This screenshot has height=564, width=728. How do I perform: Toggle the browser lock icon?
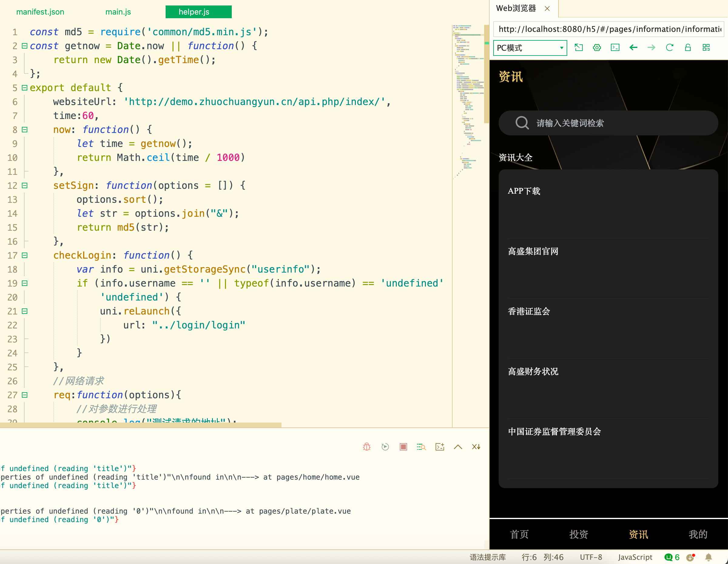(688, 48)
